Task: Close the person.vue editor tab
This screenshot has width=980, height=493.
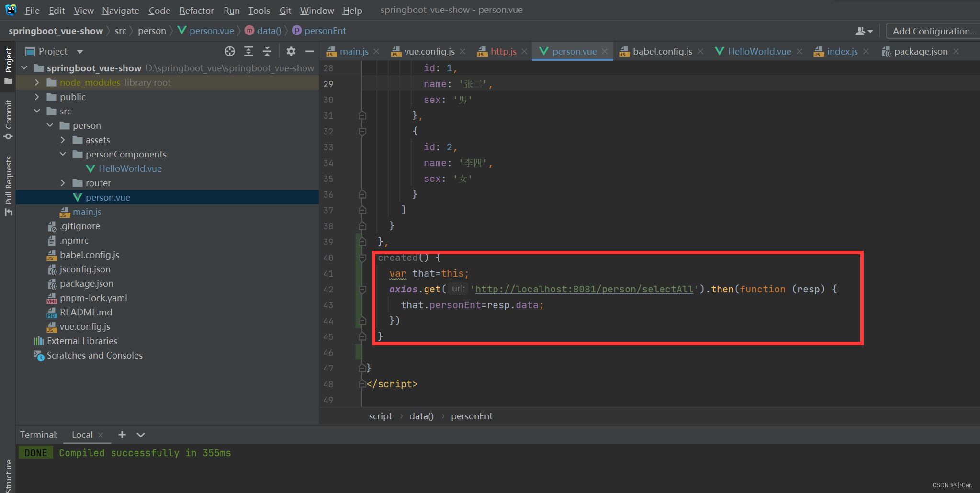Action: pos(605,51)
